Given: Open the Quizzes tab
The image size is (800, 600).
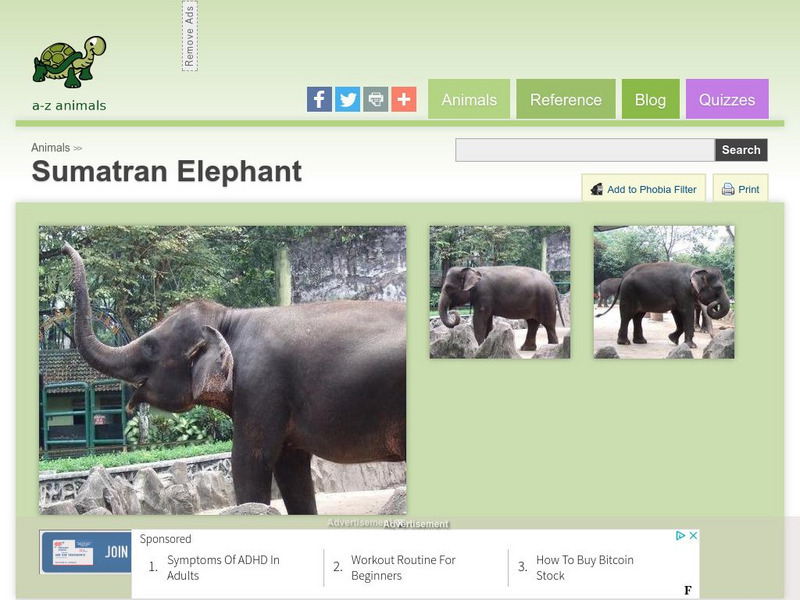Looking at the screenshot, I should click(x=727, y=99).
